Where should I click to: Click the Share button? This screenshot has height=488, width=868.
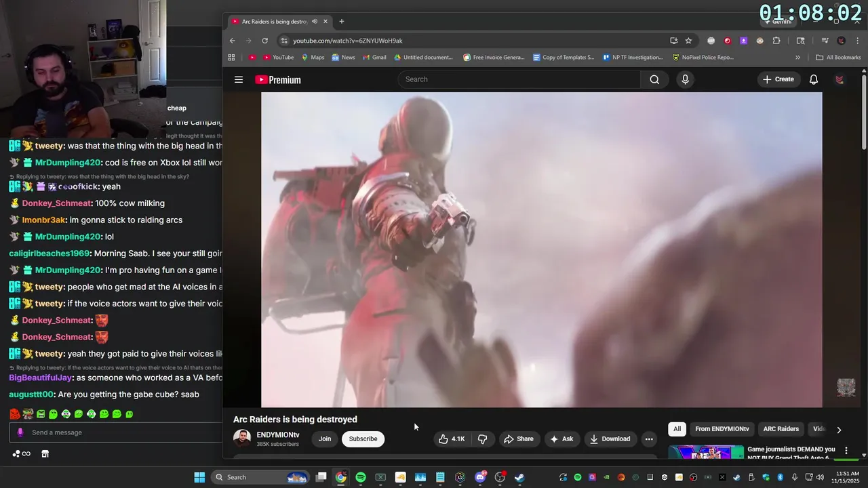pyautogui.click(x=519, y=439)
